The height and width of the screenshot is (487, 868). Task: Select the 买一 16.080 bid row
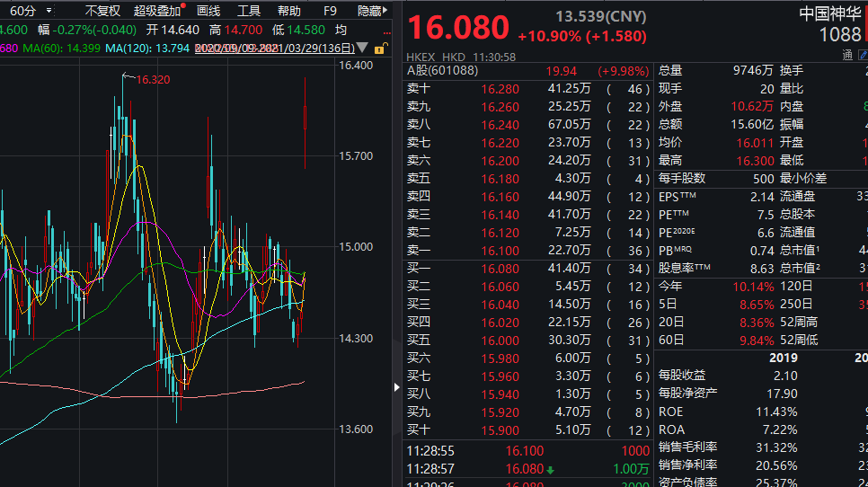click(528, 269)
